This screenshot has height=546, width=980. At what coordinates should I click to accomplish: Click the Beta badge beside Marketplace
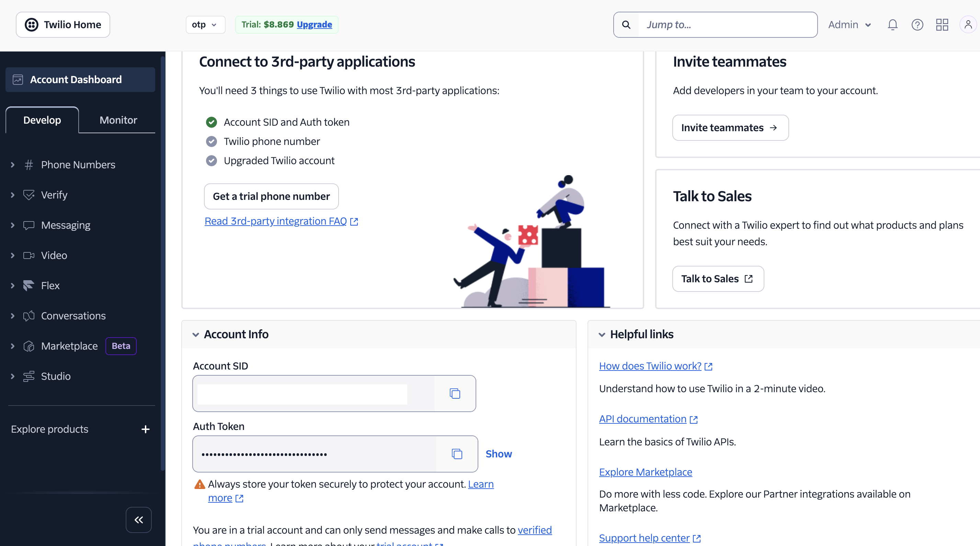[121, 346]
